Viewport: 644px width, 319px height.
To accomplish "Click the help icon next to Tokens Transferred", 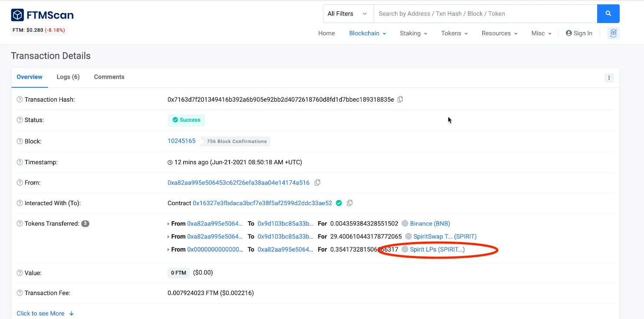I will pyautogui.click(x=20, y=223).
